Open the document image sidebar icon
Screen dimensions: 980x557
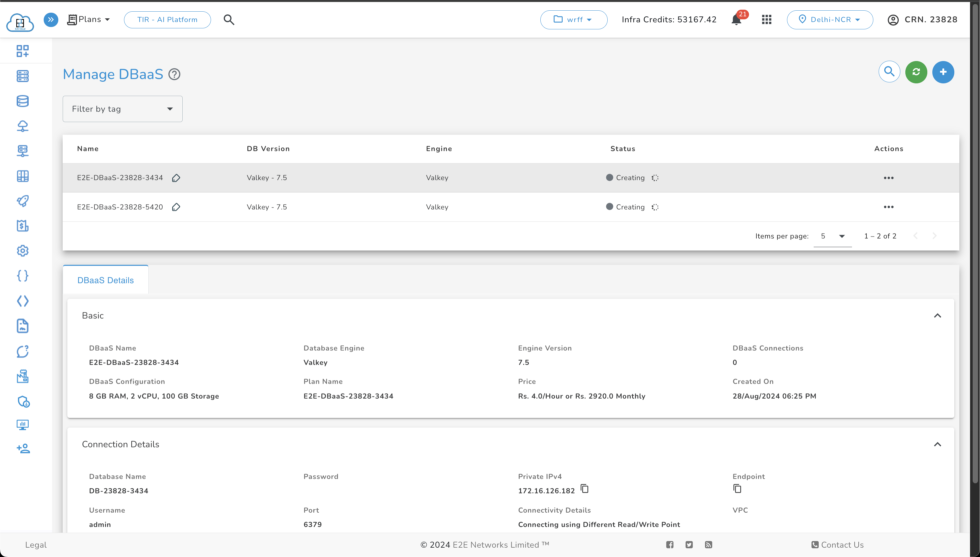point(23,326)
